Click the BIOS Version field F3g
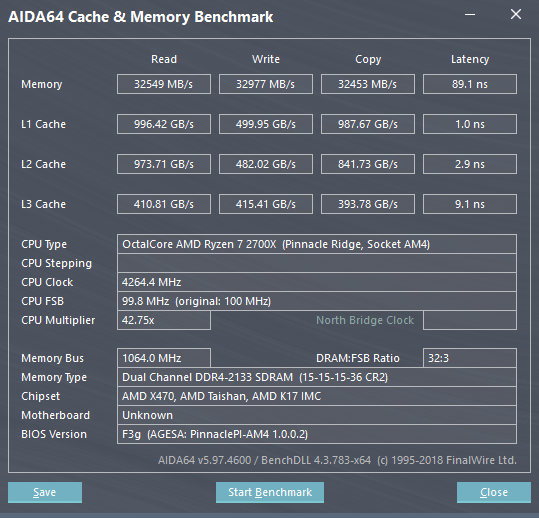The image size is (539, 518). pyautogui.click(x=317, y=434)
